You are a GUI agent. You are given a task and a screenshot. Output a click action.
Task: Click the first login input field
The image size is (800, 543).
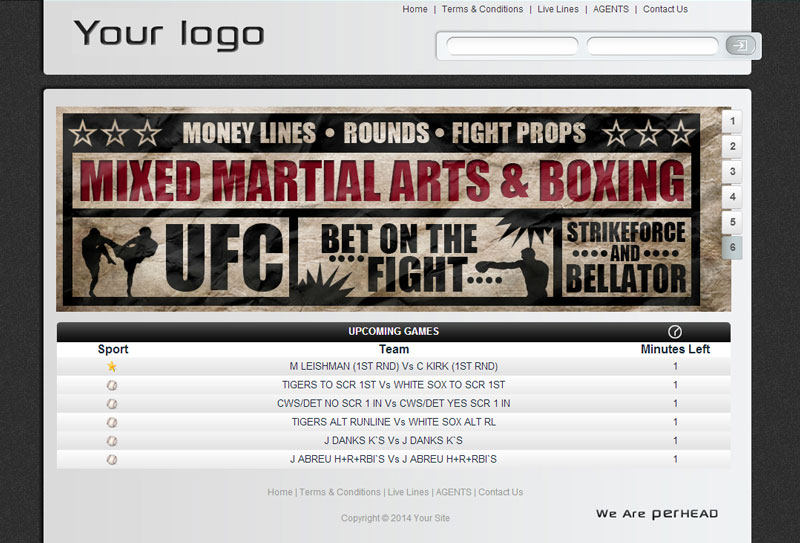tap(512, 46)
